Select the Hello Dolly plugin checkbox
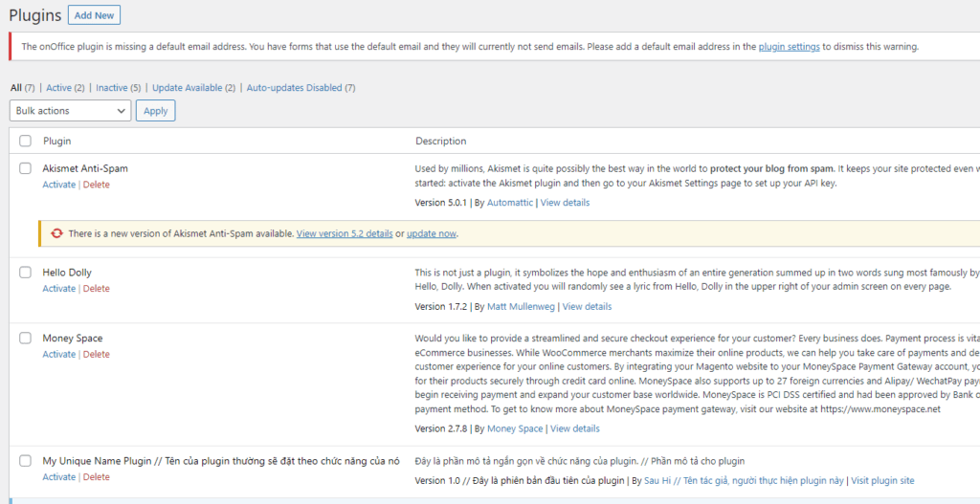The height and width of the screenshot is (504, 980). [x=25, y=273]
